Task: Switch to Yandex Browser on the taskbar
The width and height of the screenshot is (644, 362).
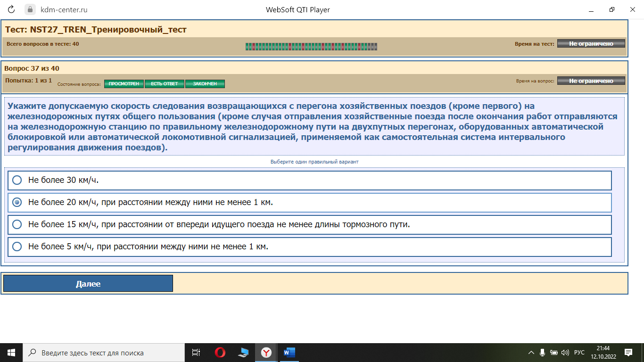Action: [266, 353]
